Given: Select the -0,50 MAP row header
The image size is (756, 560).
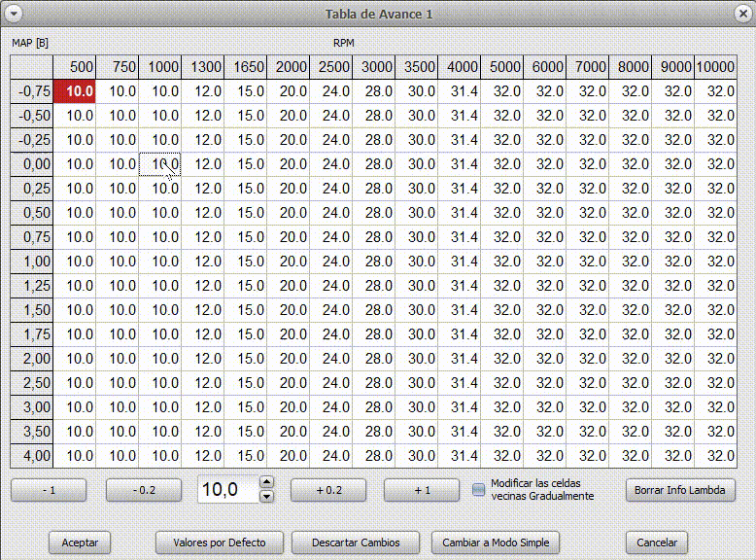Looking at the screenshot, I should click(x=32, y=116).
